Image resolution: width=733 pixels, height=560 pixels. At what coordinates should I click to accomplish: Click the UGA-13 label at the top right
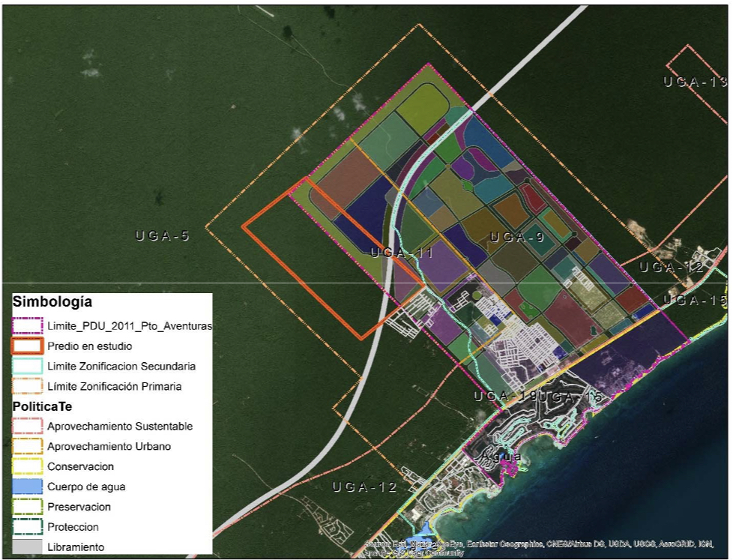pos(695,82)
